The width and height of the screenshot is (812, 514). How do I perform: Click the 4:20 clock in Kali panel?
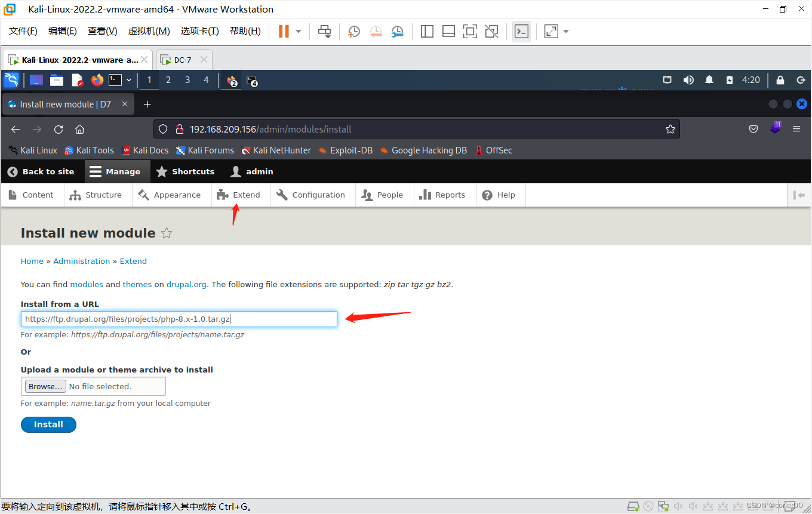coord(751,80)
